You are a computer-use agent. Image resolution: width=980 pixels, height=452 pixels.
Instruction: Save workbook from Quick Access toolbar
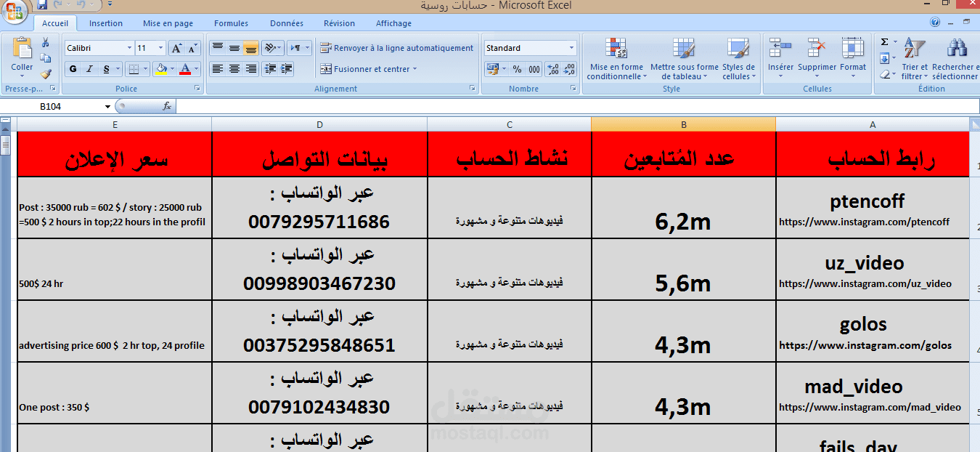(x=41, y=5)
